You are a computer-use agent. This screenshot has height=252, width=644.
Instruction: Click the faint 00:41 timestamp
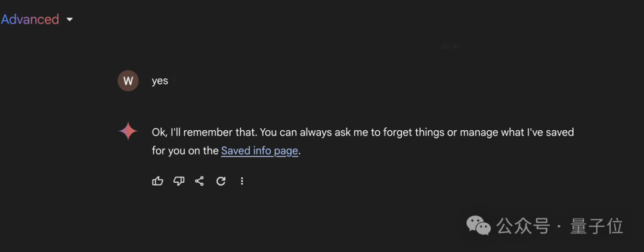pos(450,46)
